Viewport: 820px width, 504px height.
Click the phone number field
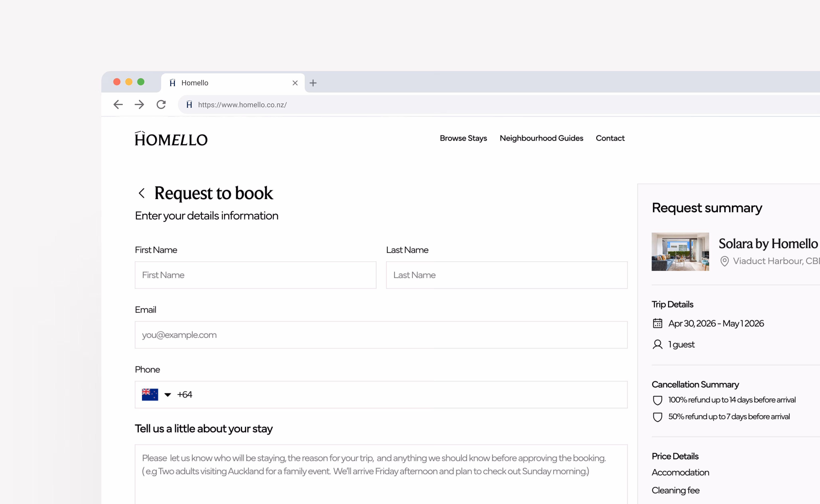[x=381, y=395]
